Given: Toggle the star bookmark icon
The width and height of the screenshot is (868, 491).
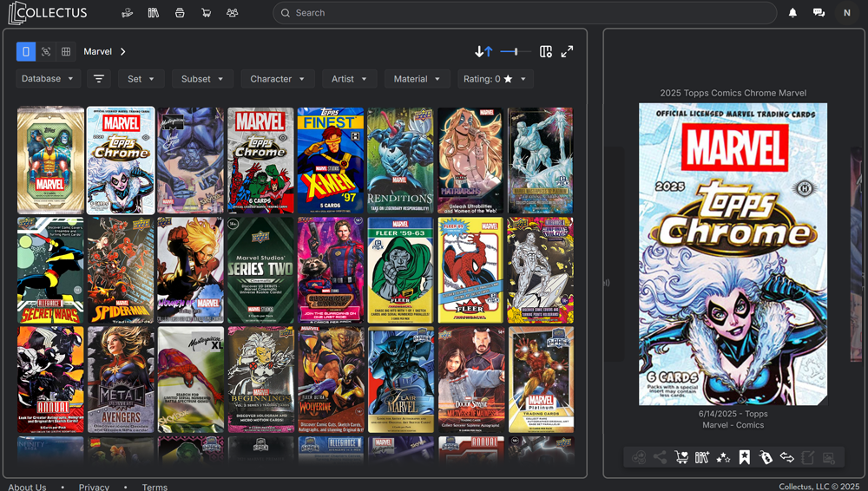Looking at the screenshot, I should [745, 457].
